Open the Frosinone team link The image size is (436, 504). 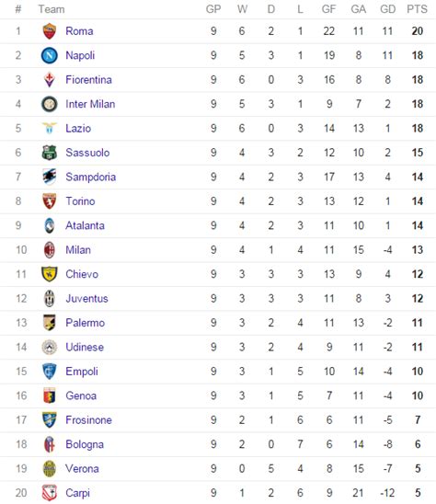pos(88,420)
